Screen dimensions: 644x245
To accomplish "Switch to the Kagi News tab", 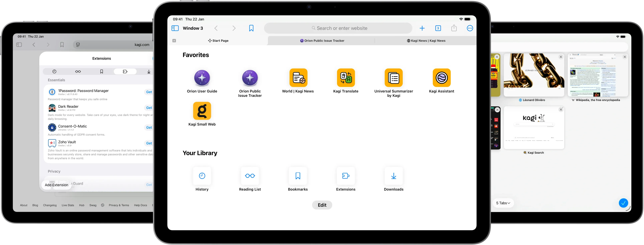I will pos(426,41).
